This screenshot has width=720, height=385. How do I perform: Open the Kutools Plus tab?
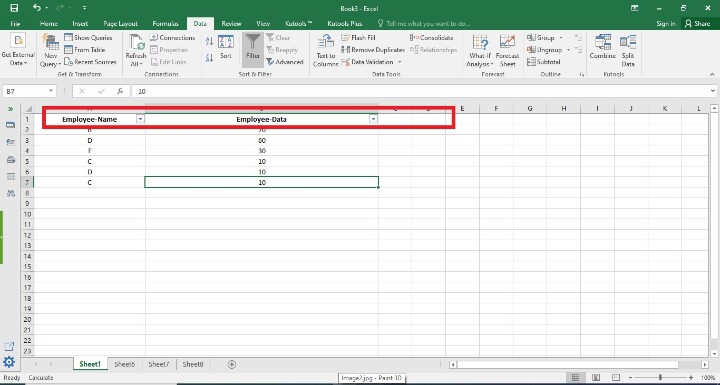(x=344, y=23)
